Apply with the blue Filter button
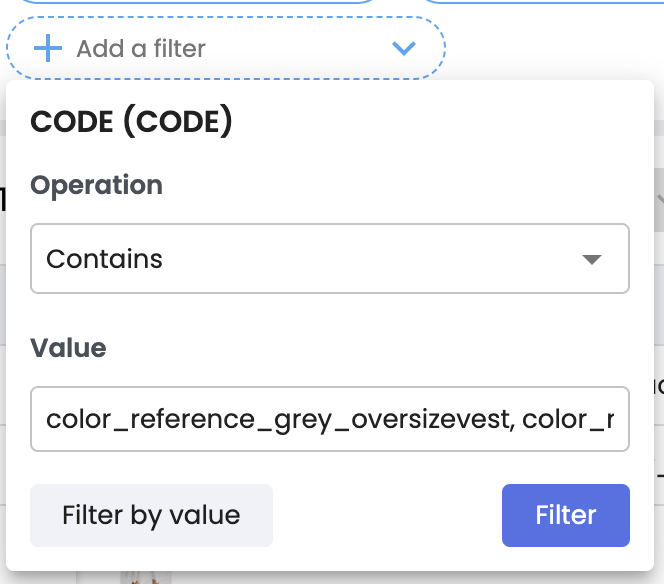 (x=565, y=515)
